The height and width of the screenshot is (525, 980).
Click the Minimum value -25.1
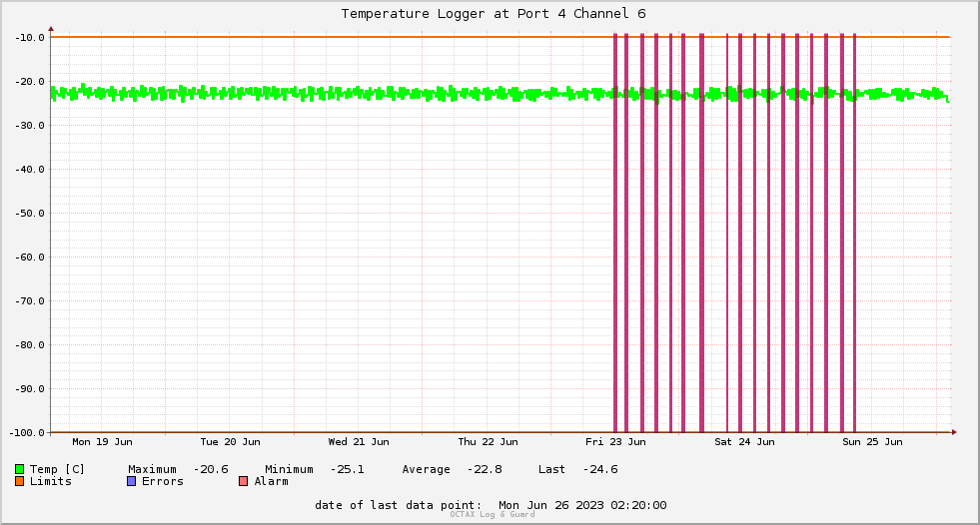click(348, 469)
